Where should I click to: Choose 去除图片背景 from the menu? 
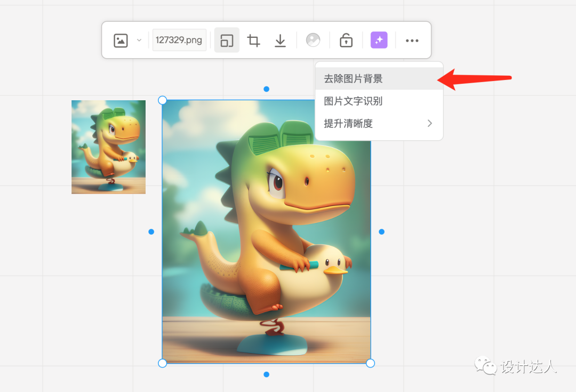(x=353, y=79)
